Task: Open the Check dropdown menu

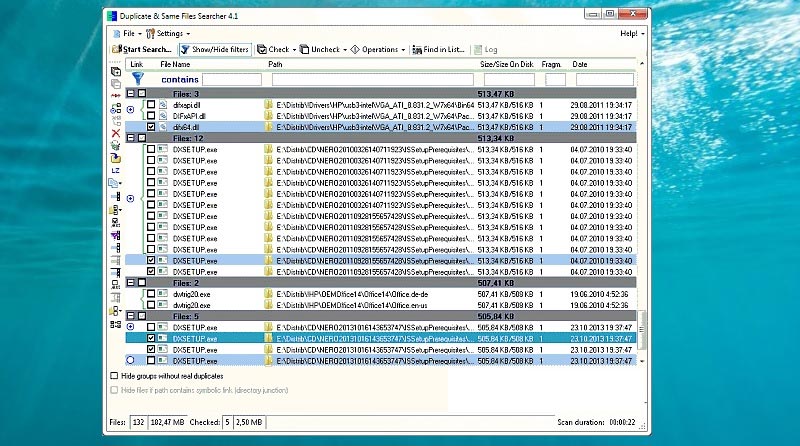Action: pos(275,49)
